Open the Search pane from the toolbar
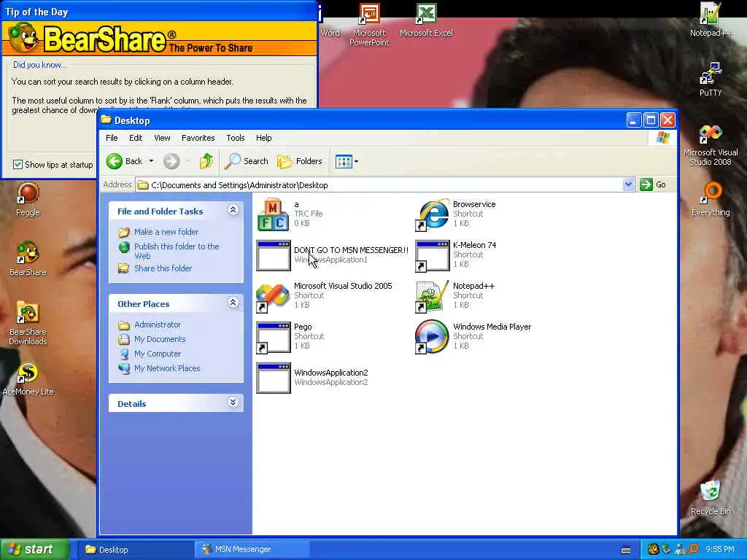Screen dimensions: 747x560 pyautogui.click(x=247, y=161)
